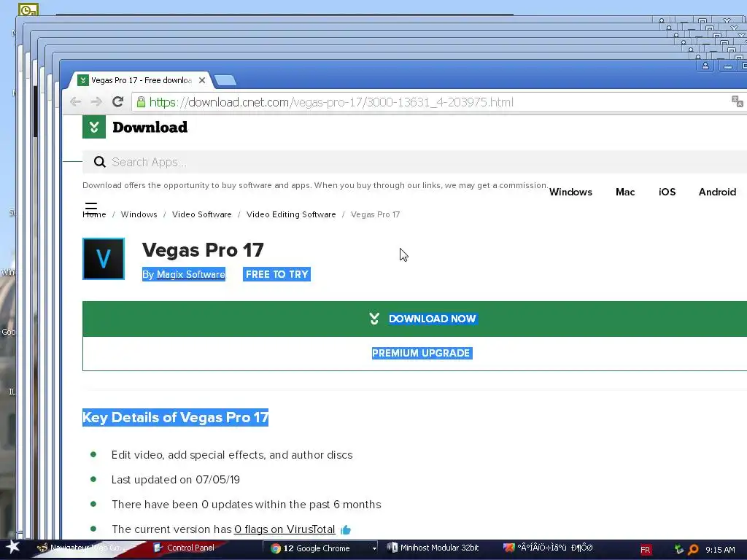Open the star Start button on taskbar
Screen dimensions: 747x560
point(12,548)
